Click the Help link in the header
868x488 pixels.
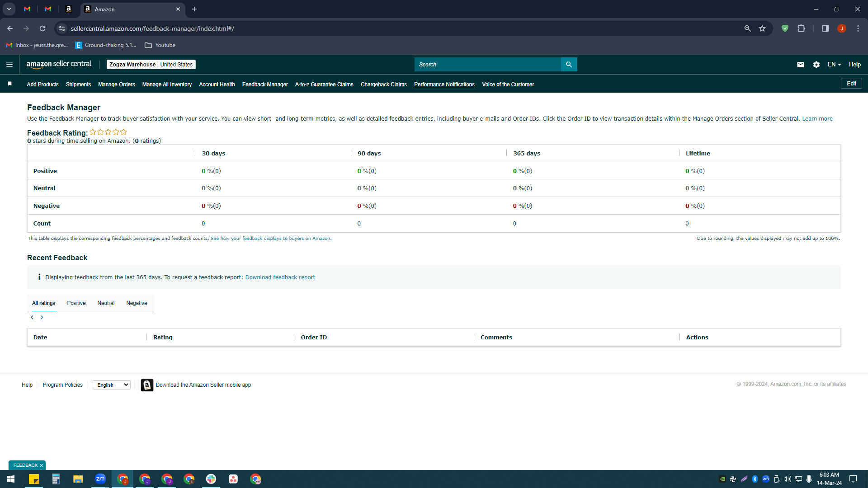854,65
